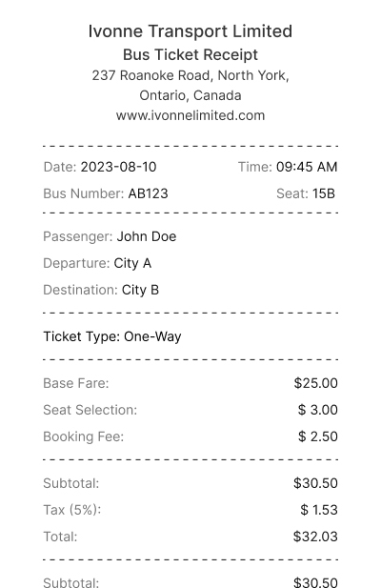Click the date value 2023-08-10
This screenshot has height=588, width=381.
(118, 167)
